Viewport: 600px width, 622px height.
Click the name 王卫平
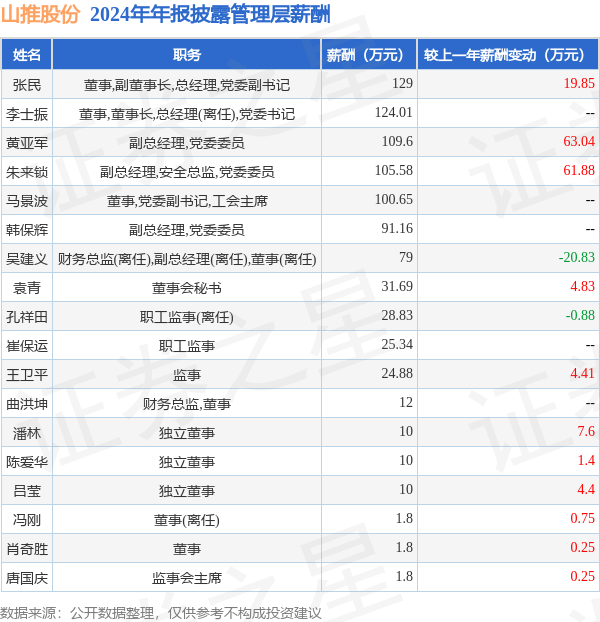[27, 375]
